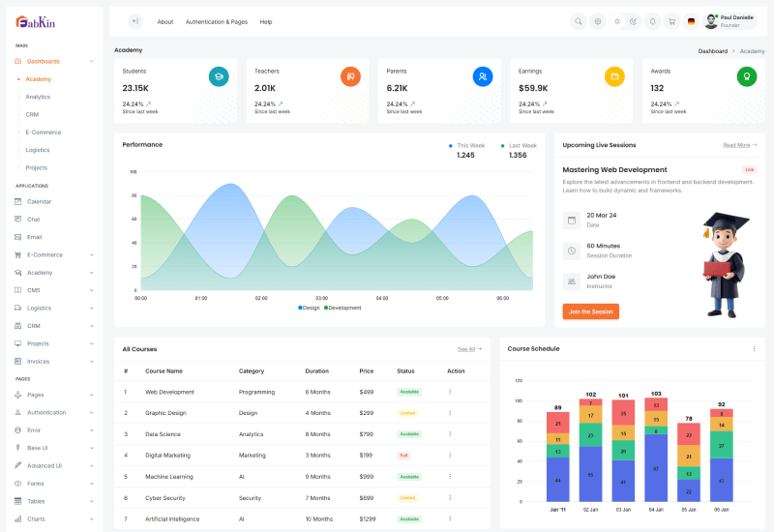Open the notifications bell
The width and height of the screenshot is (774, 532).
(x=652, y=21)
